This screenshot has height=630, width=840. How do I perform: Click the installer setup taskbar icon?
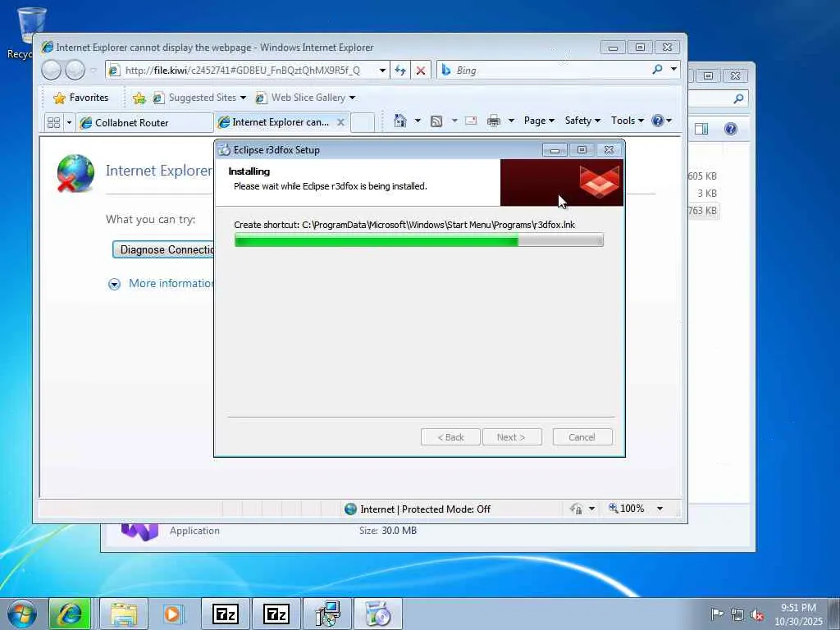point(327,614)
